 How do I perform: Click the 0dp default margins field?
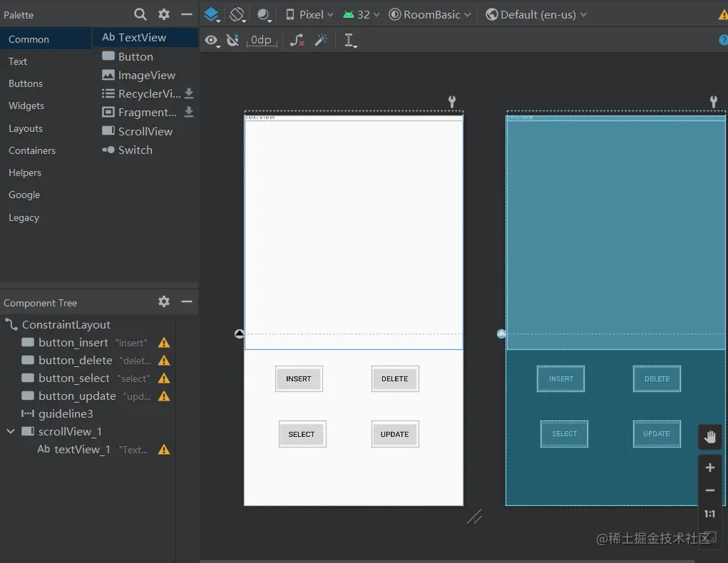click(x=261, y=41)
